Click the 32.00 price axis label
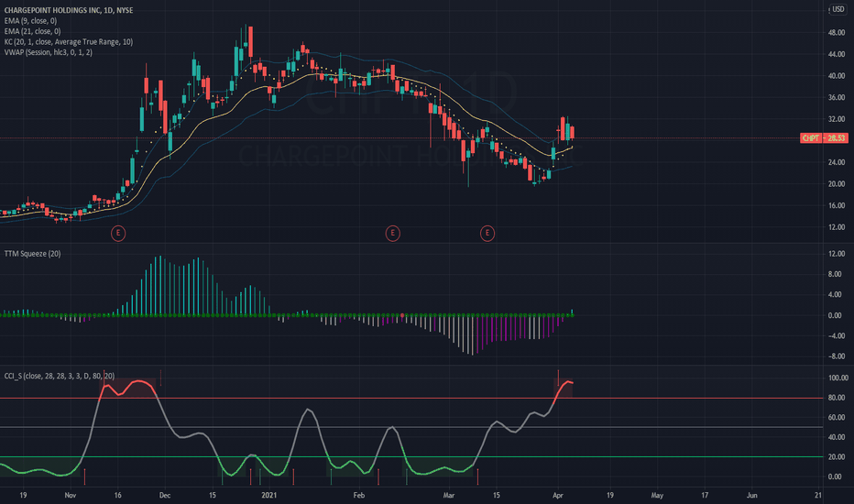This screenshot has width=854, height=504. (837, 119)
